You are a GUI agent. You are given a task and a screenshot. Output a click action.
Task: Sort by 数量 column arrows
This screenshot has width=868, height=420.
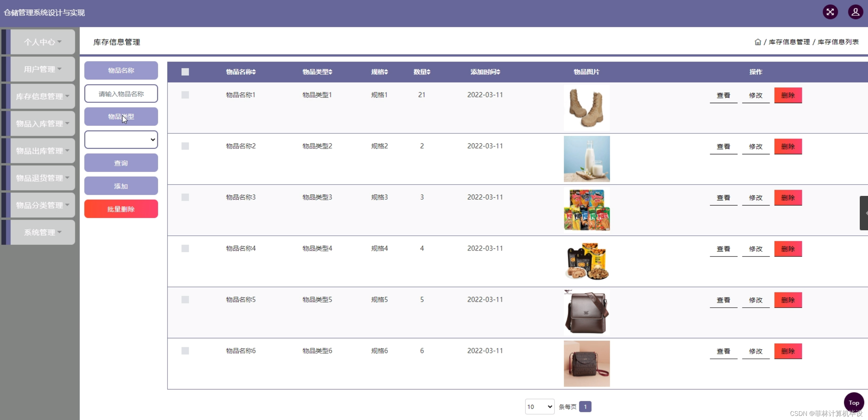coord(429,72)
